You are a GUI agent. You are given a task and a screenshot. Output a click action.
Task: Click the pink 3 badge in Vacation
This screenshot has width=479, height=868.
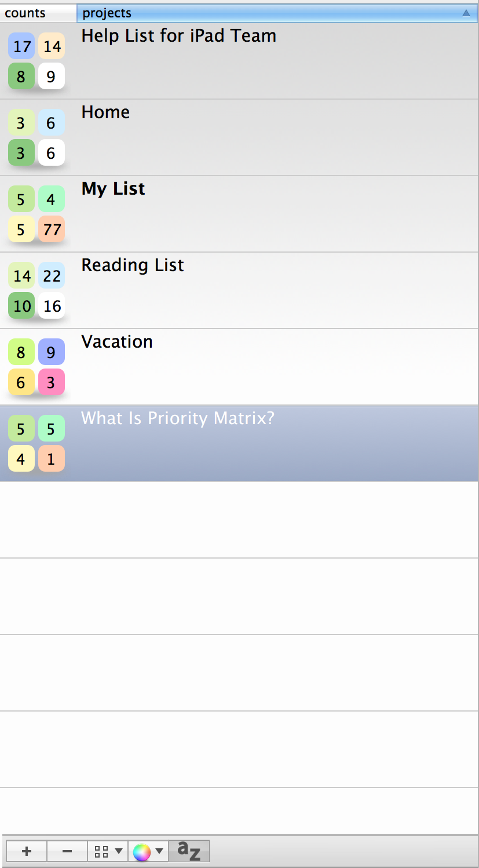(x=52, y=382)
